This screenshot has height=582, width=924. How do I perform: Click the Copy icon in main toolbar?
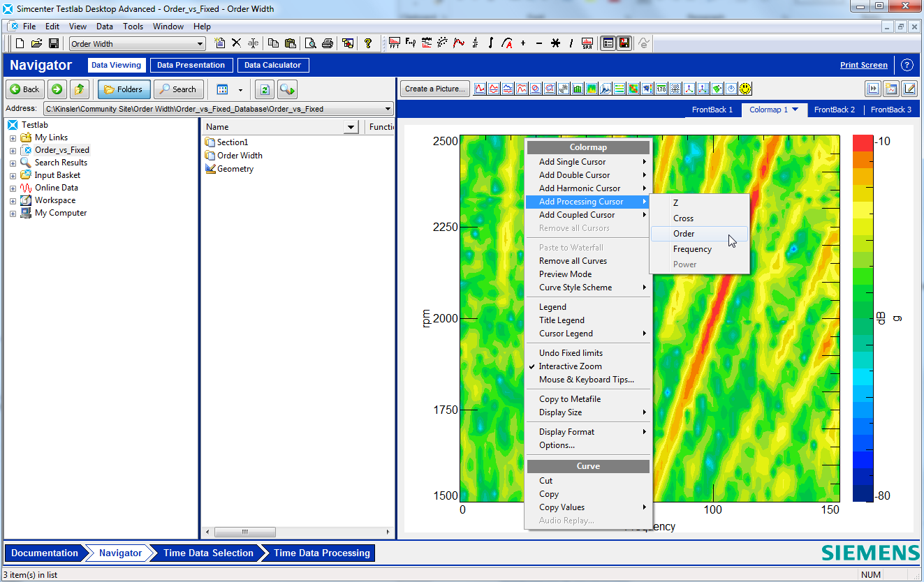[273, 43]
